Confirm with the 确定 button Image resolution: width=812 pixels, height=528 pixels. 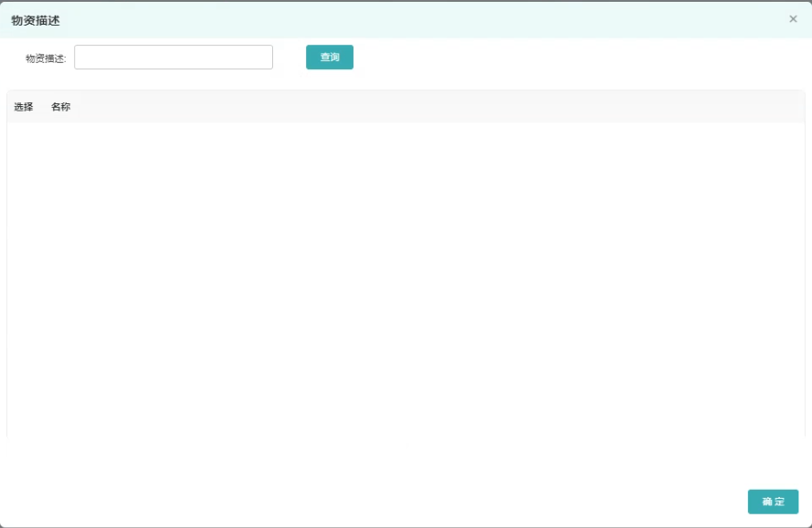tap(773, 502)
